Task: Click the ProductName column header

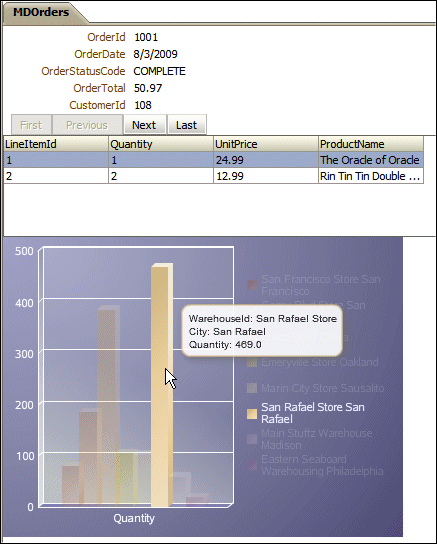Action: [x=371, y=144]
